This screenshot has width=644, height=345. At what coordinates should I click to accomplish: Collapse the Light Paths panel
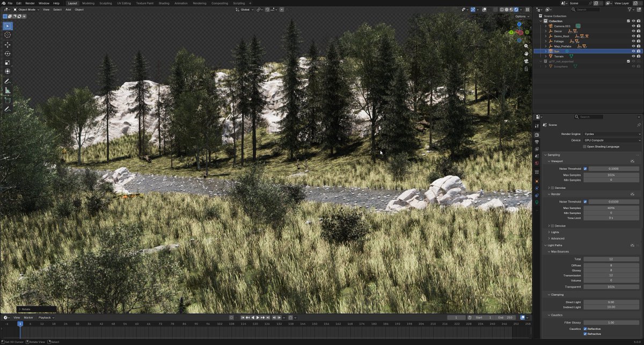pyautogui.click(x=554, y=245)
